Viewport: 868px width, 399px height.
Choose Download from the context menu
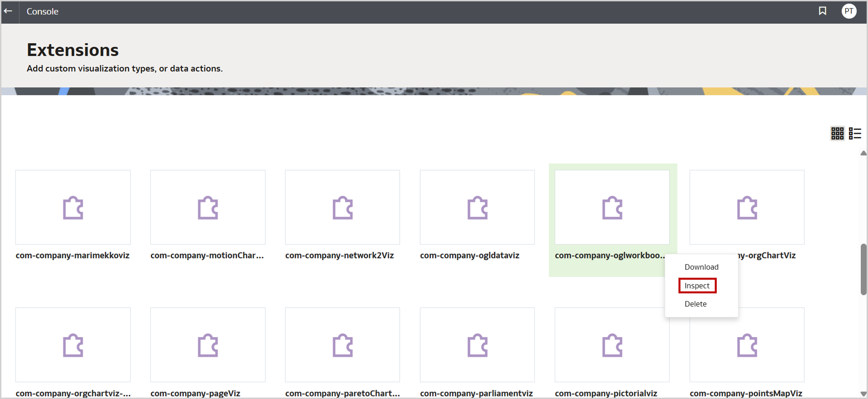(701, 267)
